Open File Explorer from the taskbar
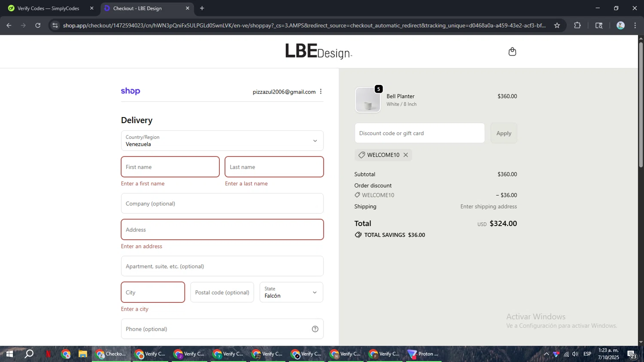The width and height of the screenshot is (644, 362). click(x=82, y=354)
